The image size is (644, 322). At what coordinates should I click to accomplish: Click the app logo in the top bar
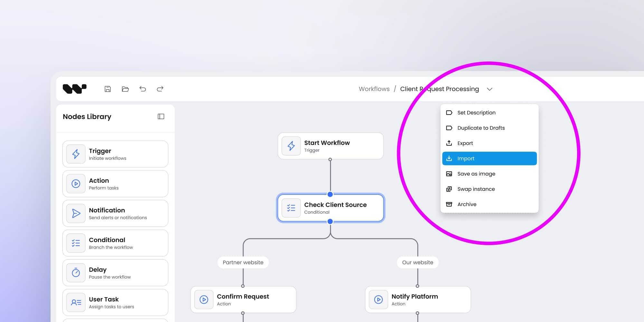[75, 89]
